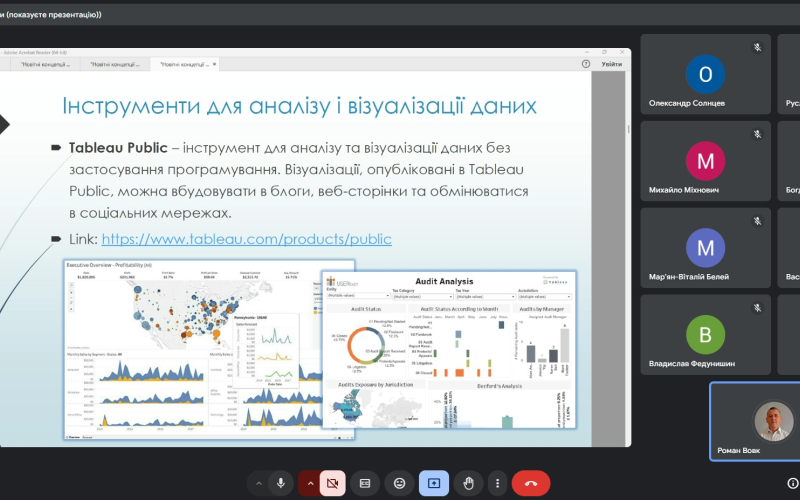
Task: Click slide title 'Інструменти для аналізу'
Action: point(299,106)
